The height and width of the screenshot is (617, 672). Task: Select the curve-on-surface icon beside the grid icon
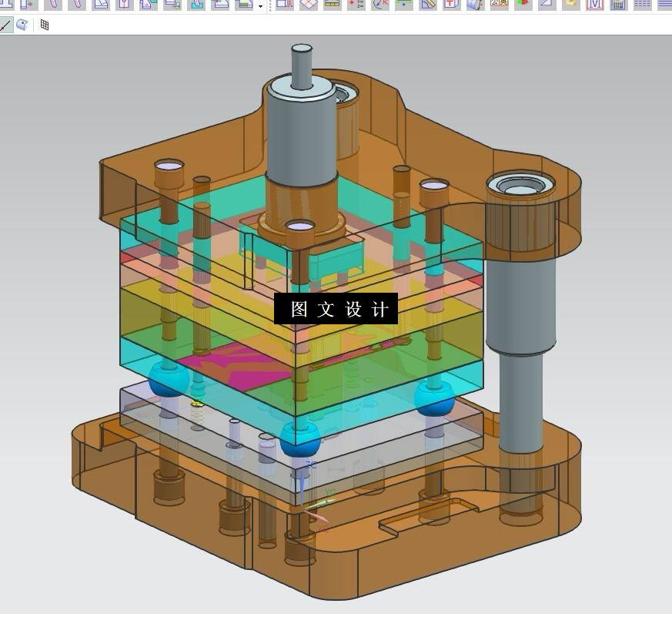(22, 25)
